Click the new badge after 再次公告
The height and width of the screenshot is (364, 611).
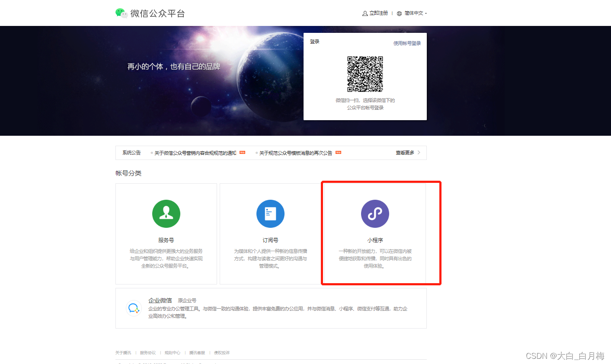(339, 152)
